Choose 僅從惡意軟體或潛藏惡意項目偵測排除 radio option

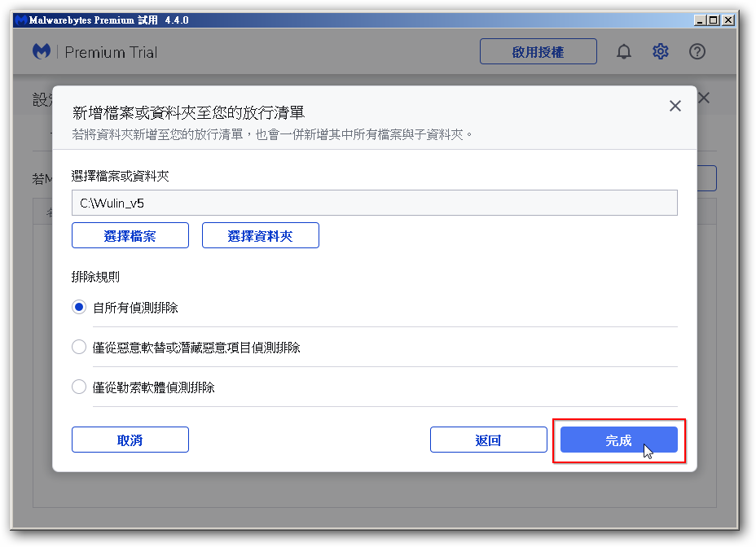79,348
